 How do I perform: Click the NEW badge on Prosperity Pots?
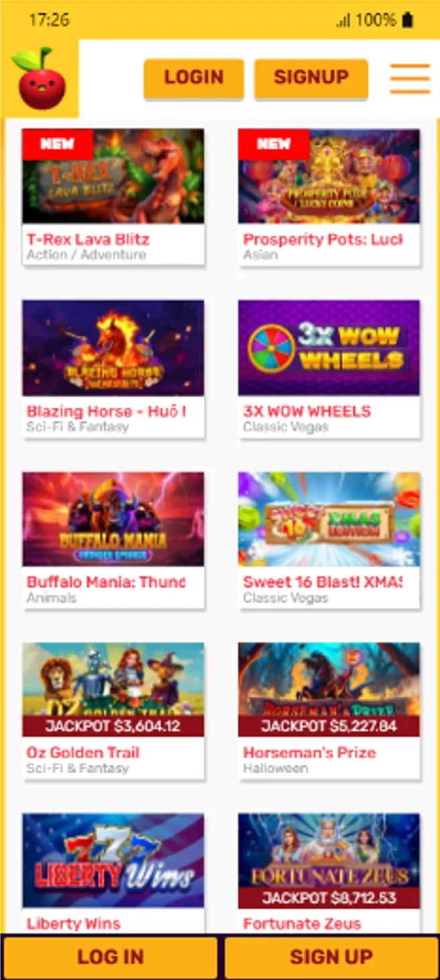(x=273, y=143)
